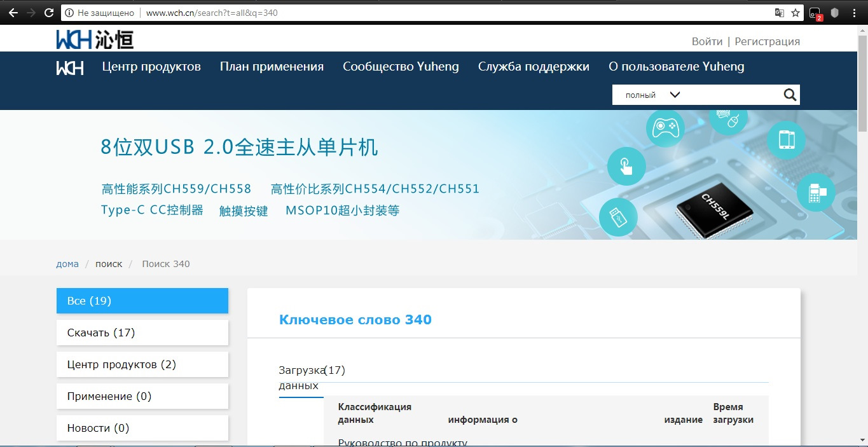Click the mobile phones icon in the banner

pyautogui.click(x=787, y=140)
